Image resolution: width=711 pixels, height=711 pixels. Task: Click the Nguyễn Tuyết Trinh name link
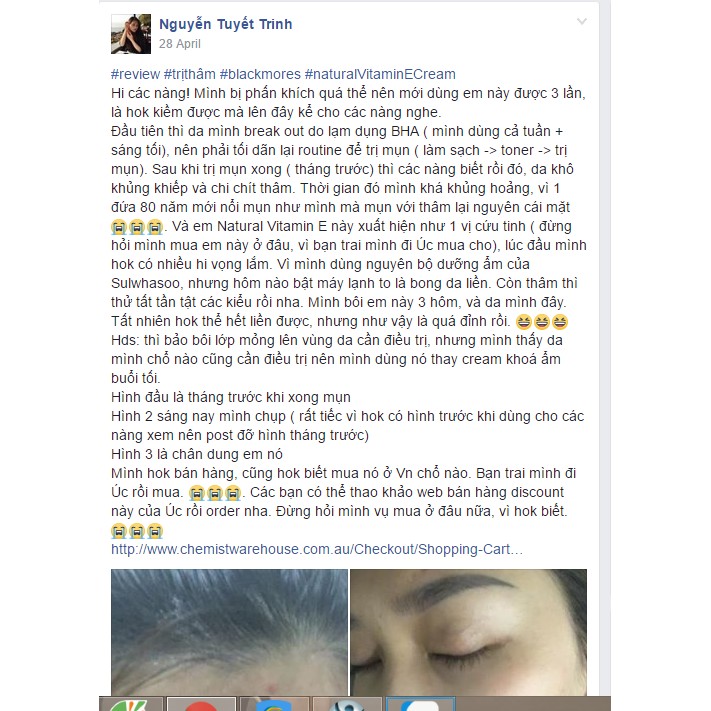[225, 24]
